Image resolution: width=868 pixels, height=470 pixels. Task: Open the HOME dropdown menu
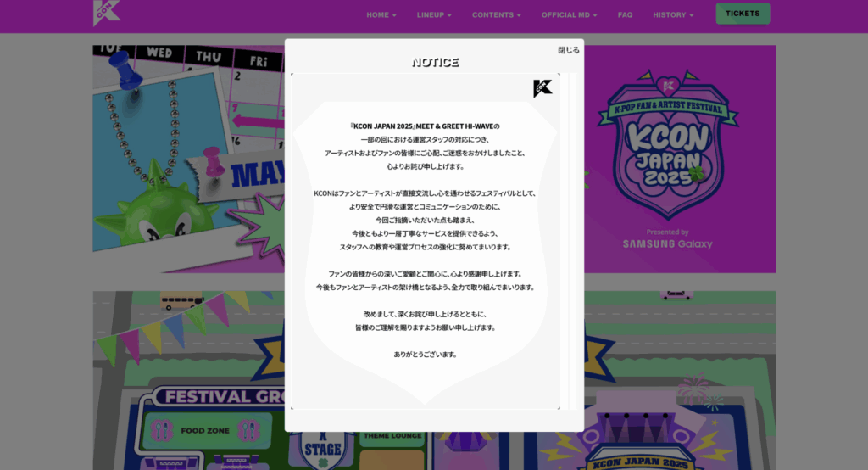[381, 15]
